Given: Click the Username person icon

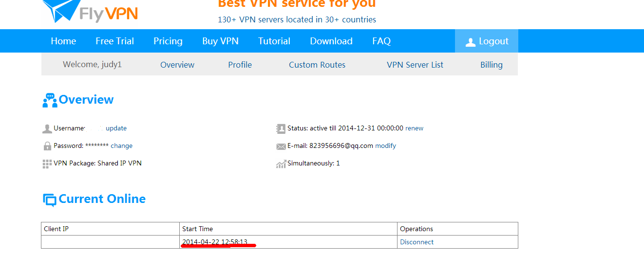Looking at the screenshot, I should click(x=47, y=129).
